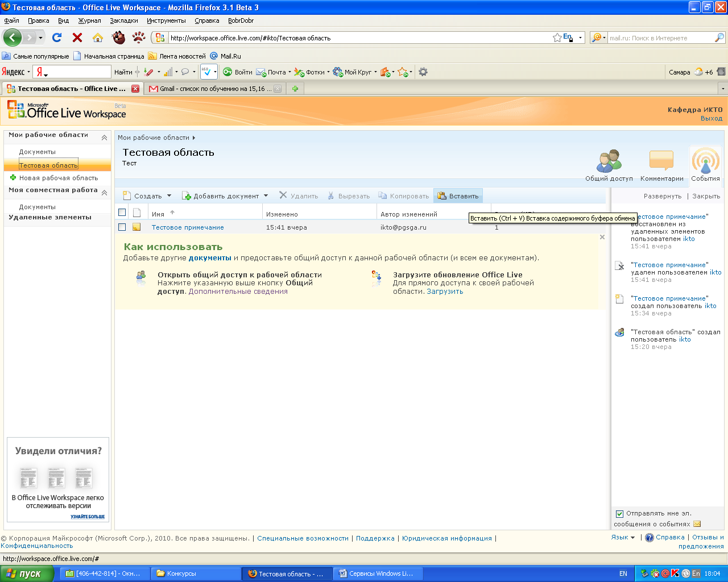
Task: Click the Выход sign-out link
Action: pyautogui.click(x=712, y=118)
